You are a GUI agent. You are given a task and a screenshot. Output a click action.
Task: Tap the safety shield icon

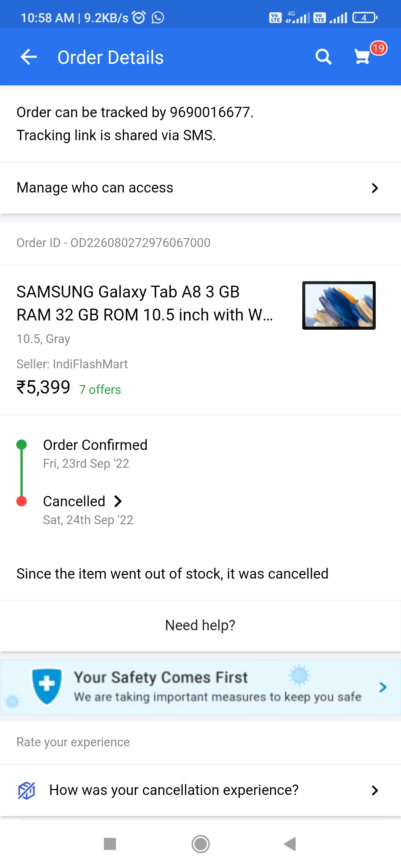tap(47, 686)
